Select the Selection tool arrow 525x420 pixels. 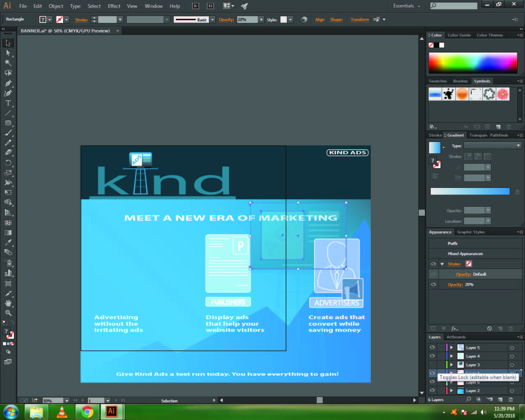coord(8,43)
